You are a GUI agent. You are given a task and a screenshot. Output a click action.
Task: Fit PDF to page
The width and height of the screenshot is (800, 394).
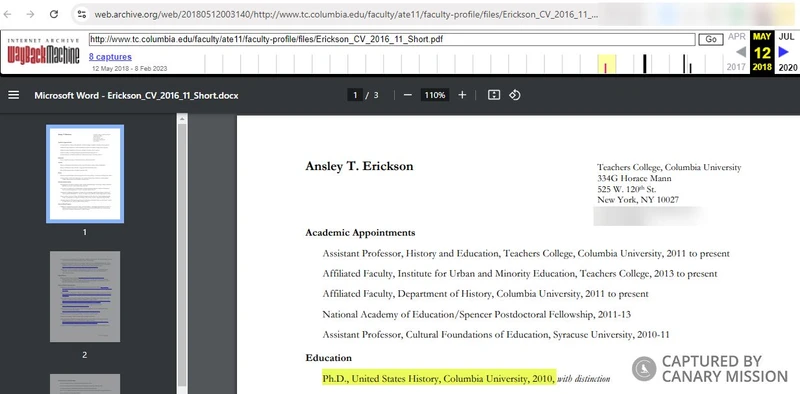pyautogui.click(x=493, y=95)
